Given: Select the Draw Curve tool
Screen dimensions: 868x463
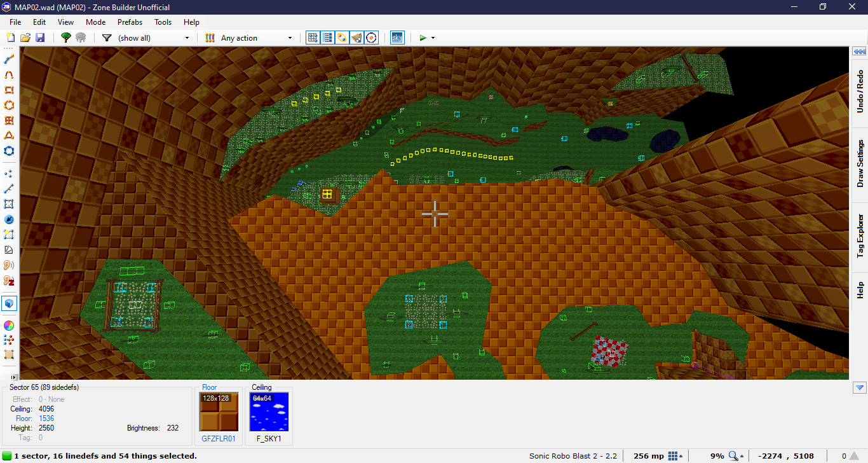Looking at the screenshot, I should (9, 74).
